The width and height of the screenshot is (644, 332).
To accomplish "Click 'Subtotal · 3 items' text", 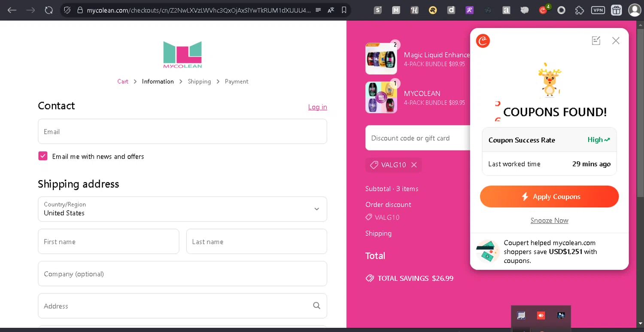I will click(392, 189).
